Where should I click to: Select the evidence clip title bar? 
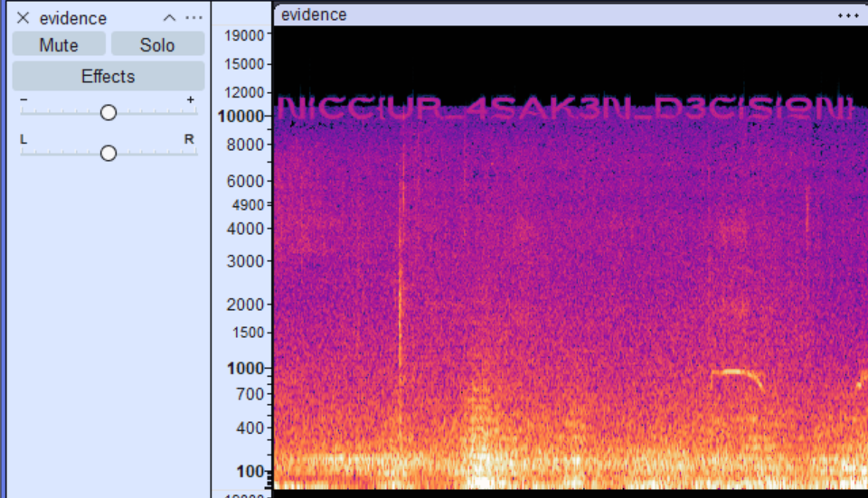542,14
